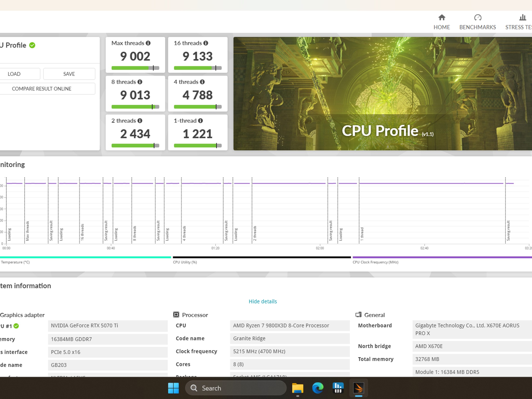Click the Max threads info icon
The image size is (532, 399).
point(148,43)
